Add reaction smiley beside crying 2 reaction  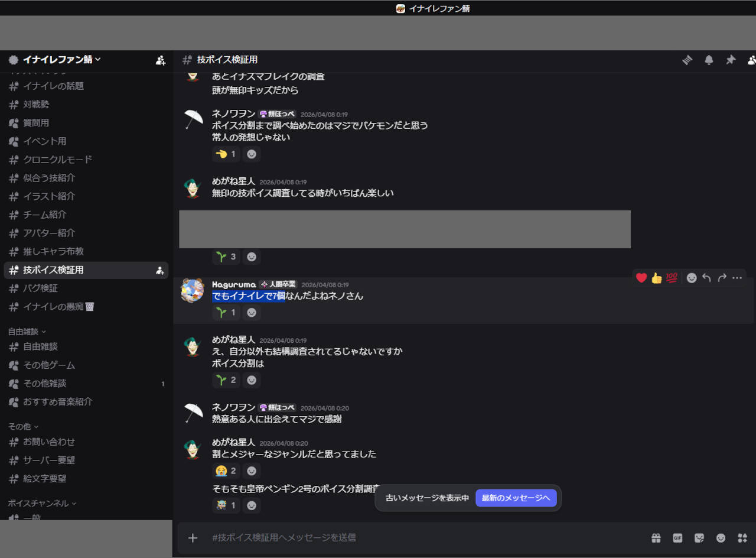252,471
